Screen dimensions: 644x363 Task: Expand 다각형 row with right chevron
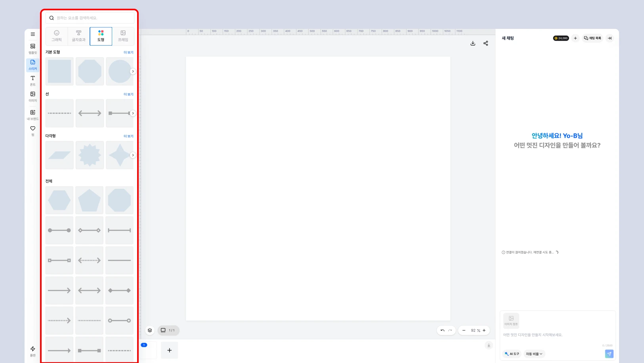133,155
